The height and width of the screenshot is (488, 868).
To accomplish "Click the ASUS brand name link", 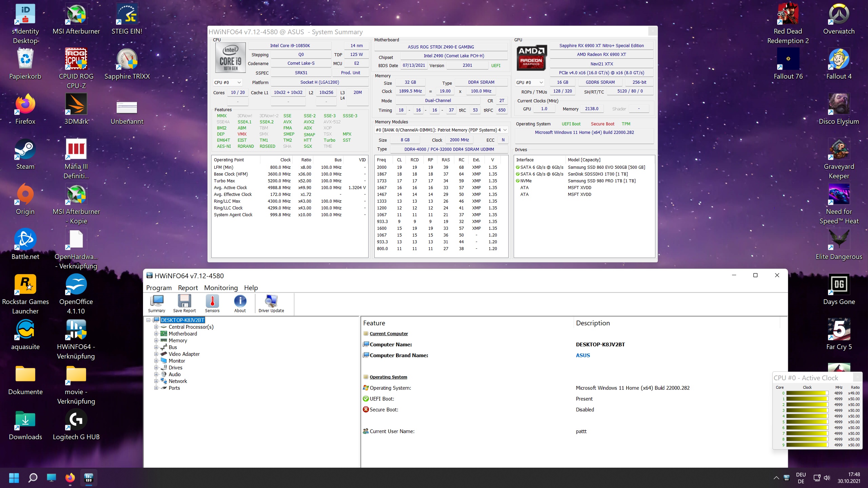I will tap(583, 355).
